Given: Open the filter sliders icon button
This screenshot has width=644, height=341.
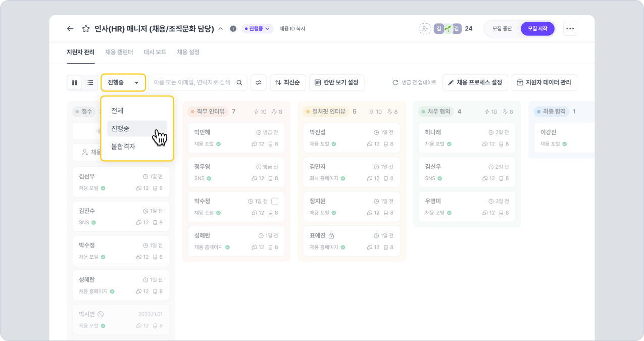Looking at the screenshot, I should click(259, 82).
